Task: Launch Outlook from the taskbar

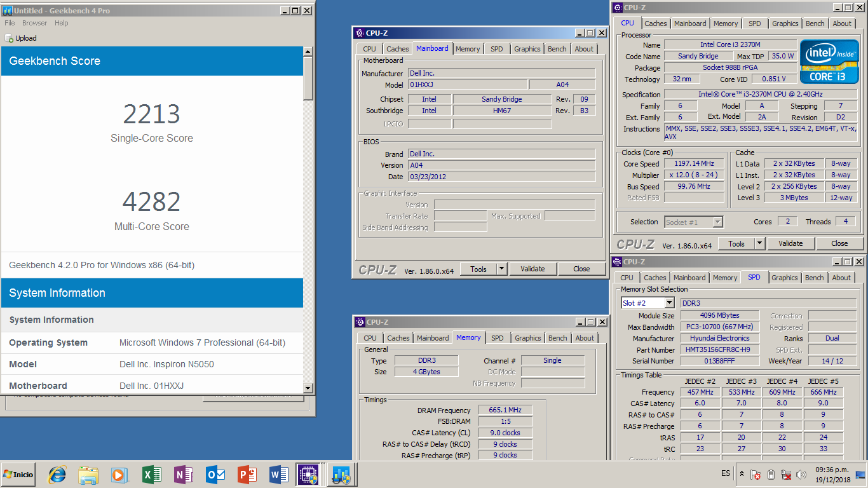Action: click(x=215, y=475)
